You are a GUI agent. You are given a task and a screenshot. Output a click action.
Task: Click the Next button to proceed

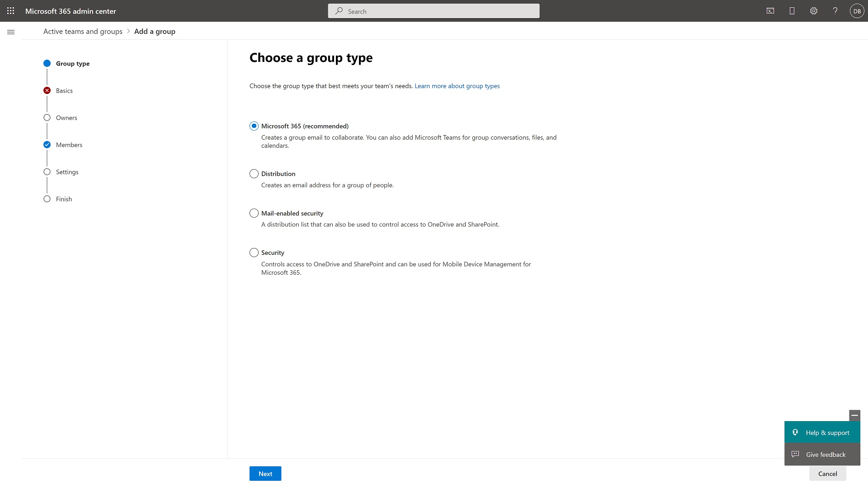(x=264, y=474)
